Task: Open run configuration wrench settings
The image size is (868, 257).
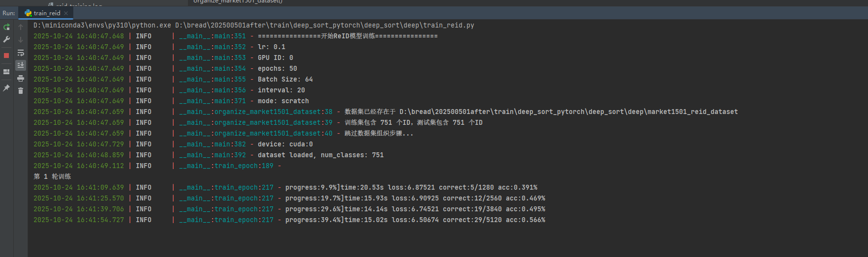Action: click(x=6, y=39)
